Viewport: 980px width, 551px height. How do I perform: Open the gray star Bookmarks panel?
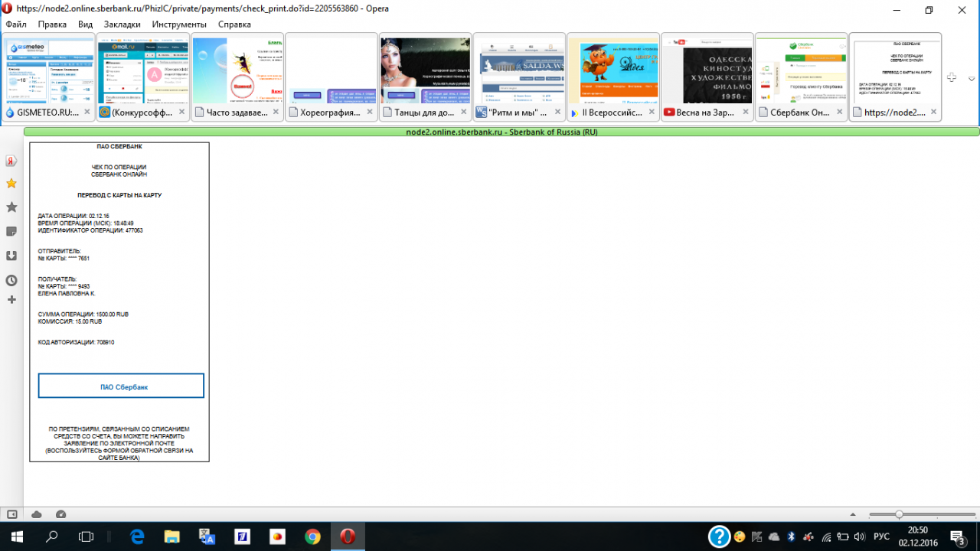coord(11,207)
